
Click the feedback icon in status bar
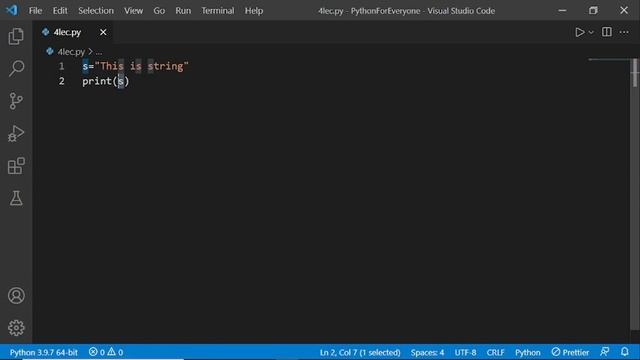point(604,352)
